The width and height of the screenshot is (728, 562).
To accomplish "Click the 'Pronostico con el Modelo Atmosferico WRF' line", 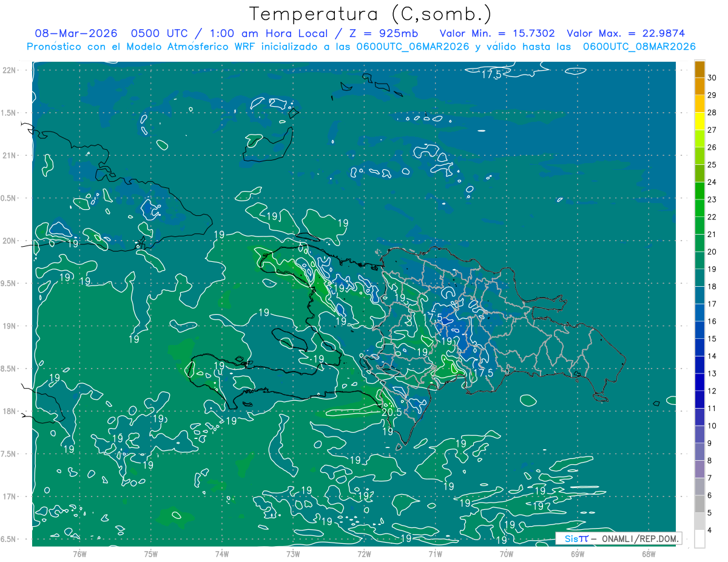I will 362,47.
